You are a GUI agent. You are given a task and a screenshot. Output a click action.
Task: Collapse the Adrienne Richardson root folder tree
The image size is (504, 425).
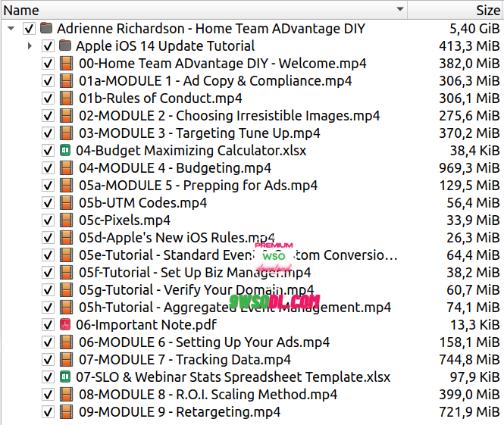pos(11,28)
